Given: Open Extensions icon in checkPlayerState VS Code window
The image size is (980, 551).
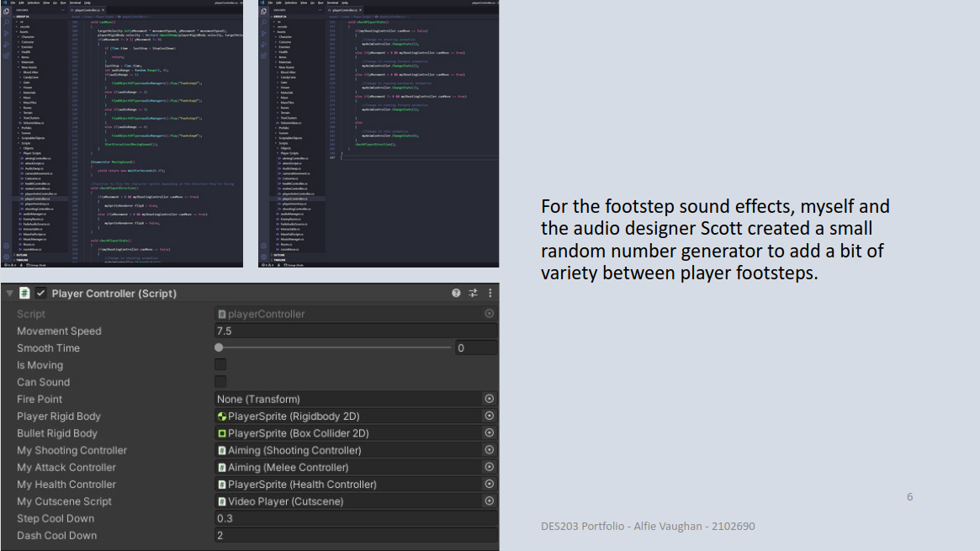Looking at the screenshot, I should pyautogui.click(x=264, y=56).
